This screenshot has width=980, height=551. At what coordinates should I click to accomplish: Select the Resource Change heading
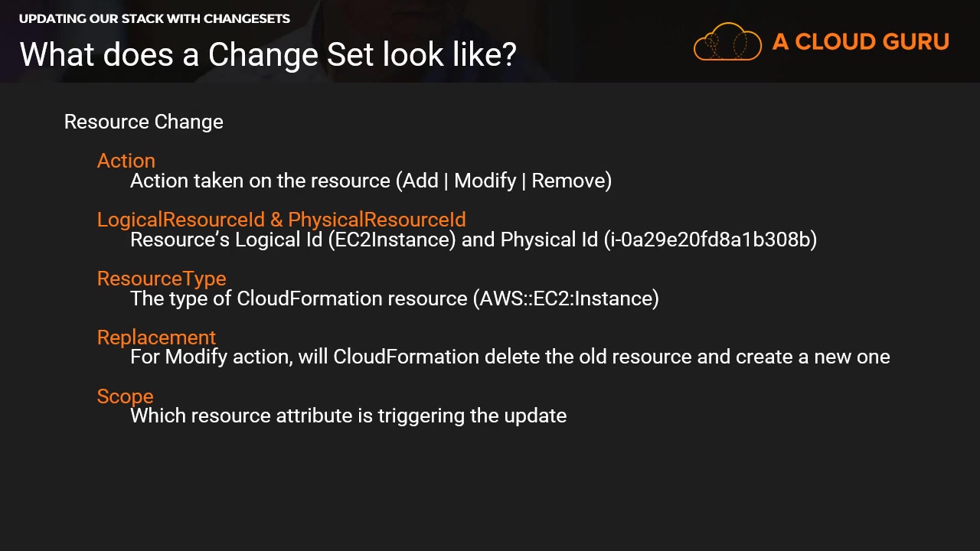144,122
